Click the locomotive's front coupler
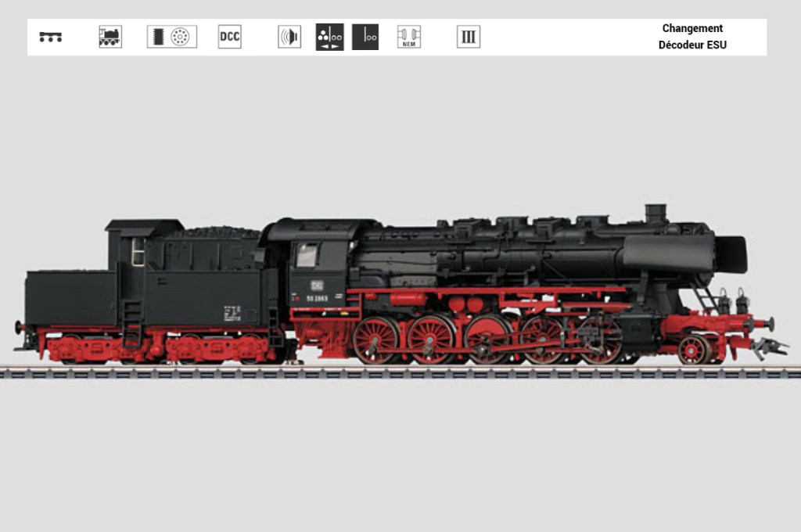The height and width of the screenshot is (532, 801). point(770,346)
